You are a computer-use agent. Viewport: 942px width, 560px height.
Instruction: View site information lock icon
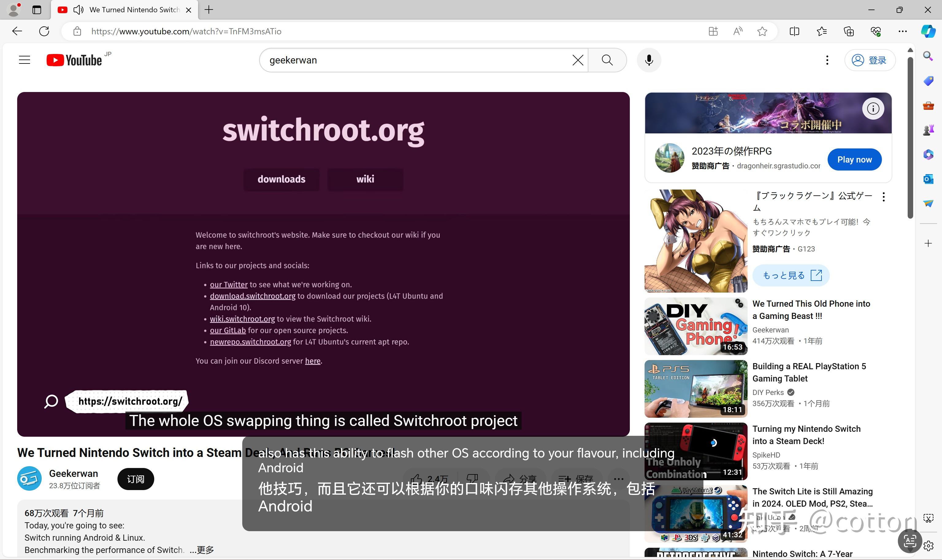[x=77, y=31]
